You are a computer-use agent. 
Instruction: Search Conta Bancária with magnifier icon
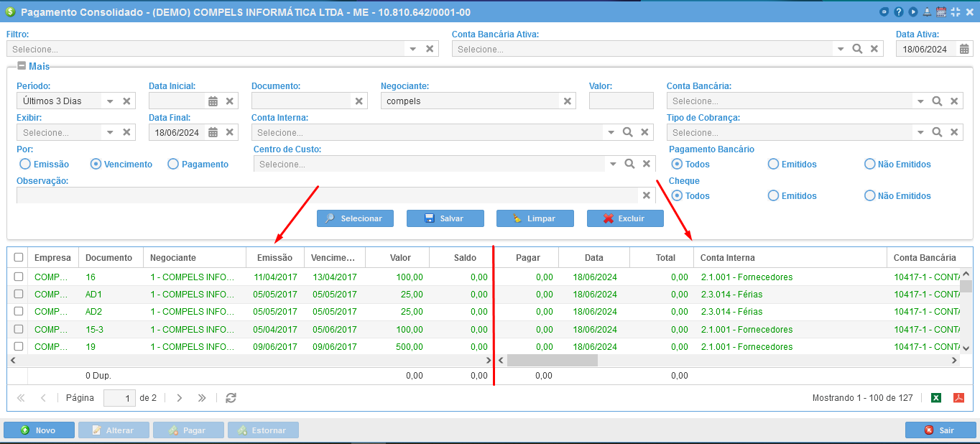pyautogui.click(x=937, y=101)
